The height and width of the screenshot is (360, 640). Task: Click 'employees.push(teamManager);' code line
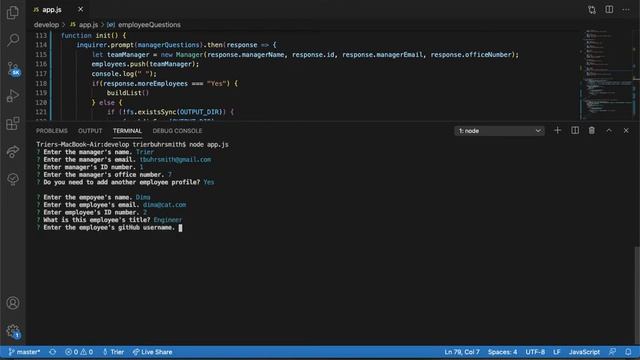coord(145,64)
